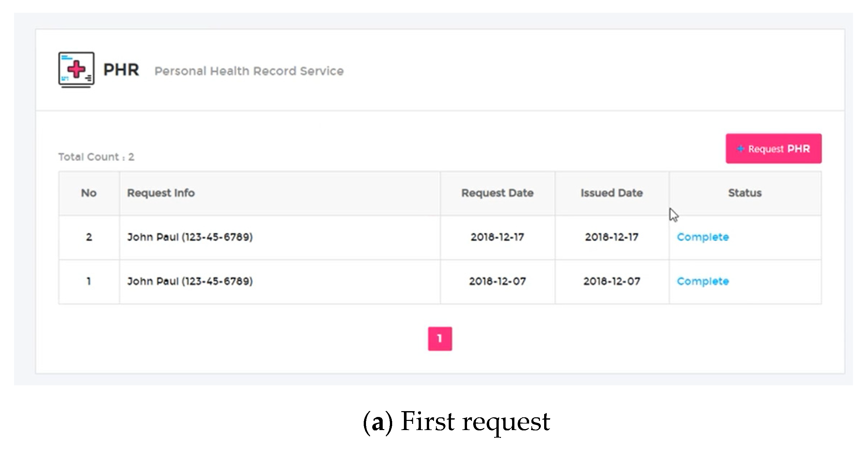Click the Request Info column header

click(x=161, y=193)
